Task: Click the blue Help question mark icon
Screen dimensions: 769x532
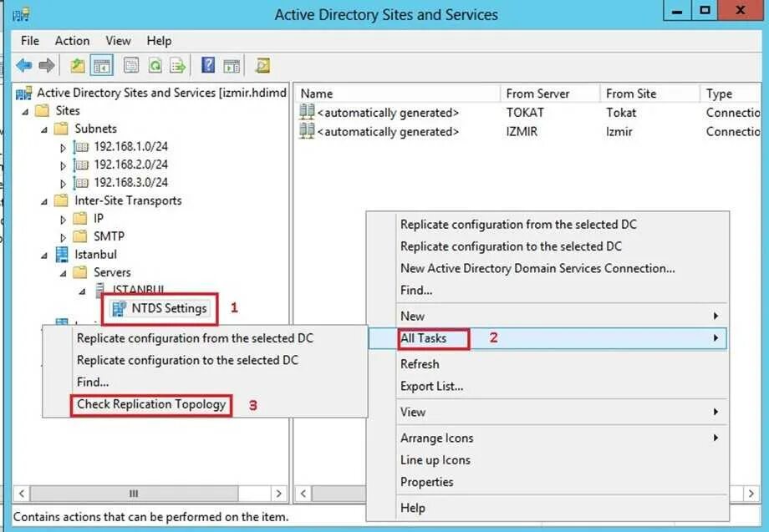Action: [x=208, y=65]
